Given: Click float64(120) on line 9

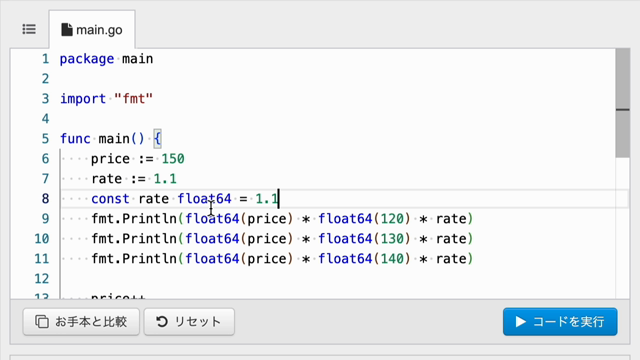Looking at the screenshot, I should [364, 219].
